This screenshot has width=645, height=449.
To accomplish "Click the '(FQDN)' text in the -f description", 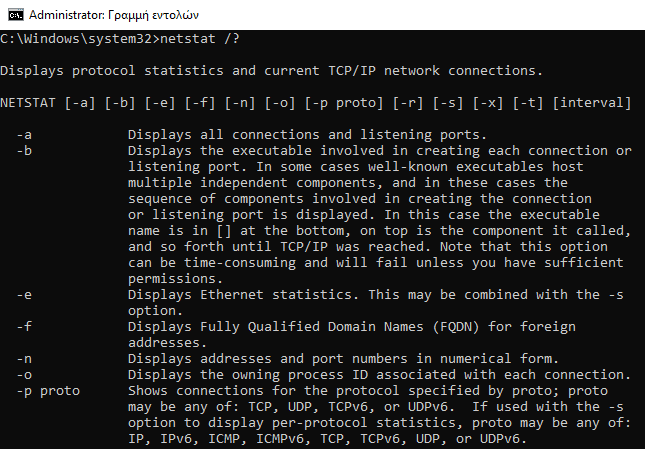I will 456,326.
